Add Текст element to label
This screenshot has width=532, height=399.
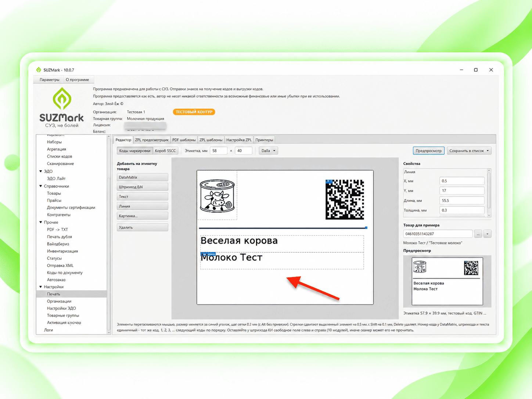[x=143, y=197]
